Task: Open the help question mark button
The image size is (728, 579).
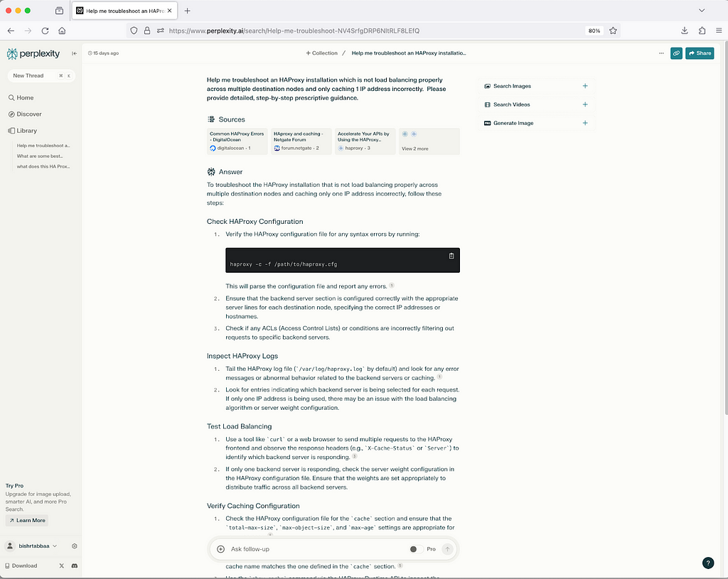Action: coord(708,563)
